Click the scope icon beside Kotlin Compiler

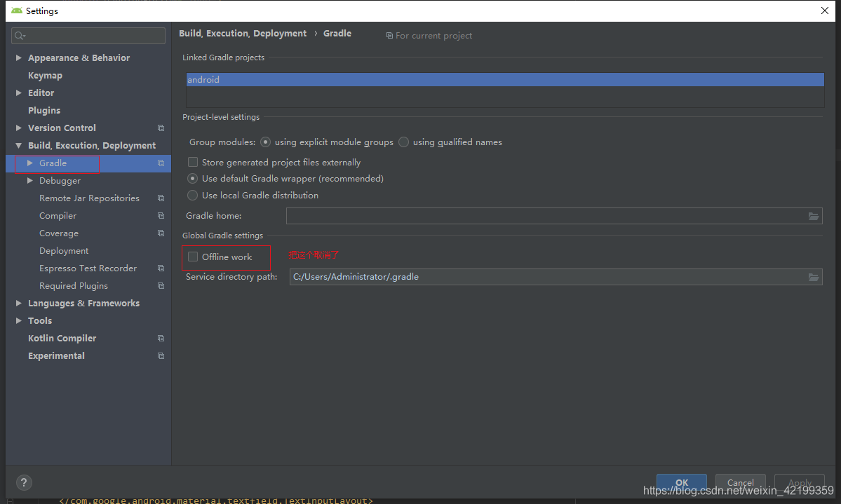[161, 338]
